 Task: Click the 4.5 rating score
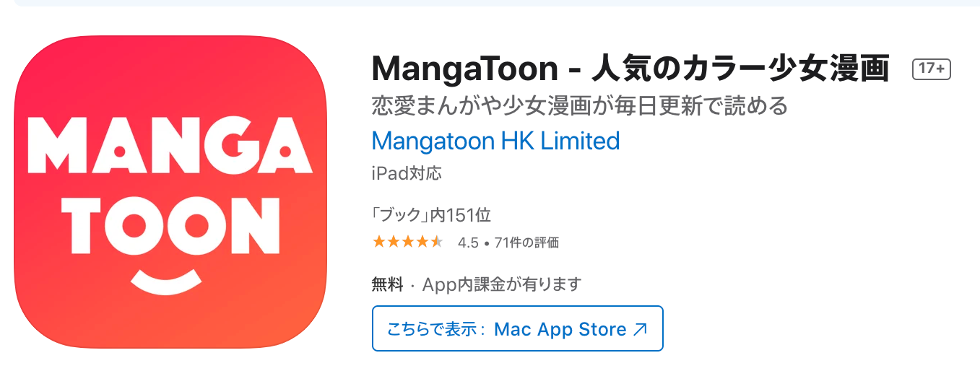(468, 243)
